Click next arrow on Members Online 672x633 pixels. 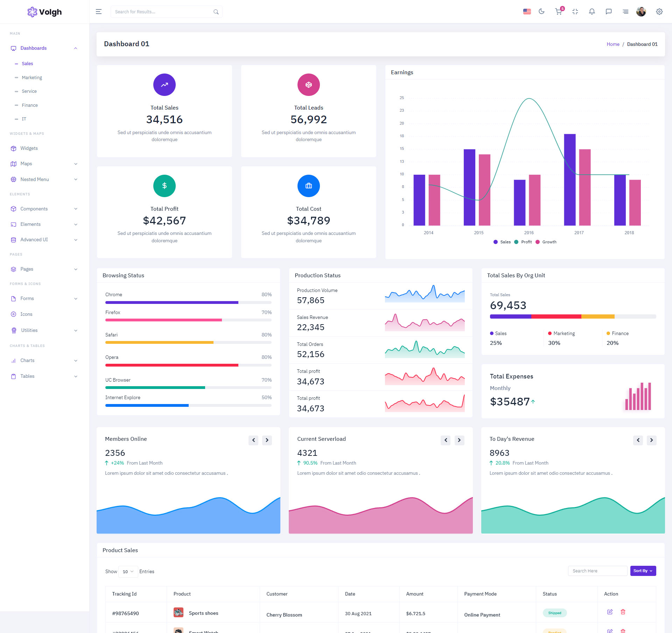pos(267,440)
